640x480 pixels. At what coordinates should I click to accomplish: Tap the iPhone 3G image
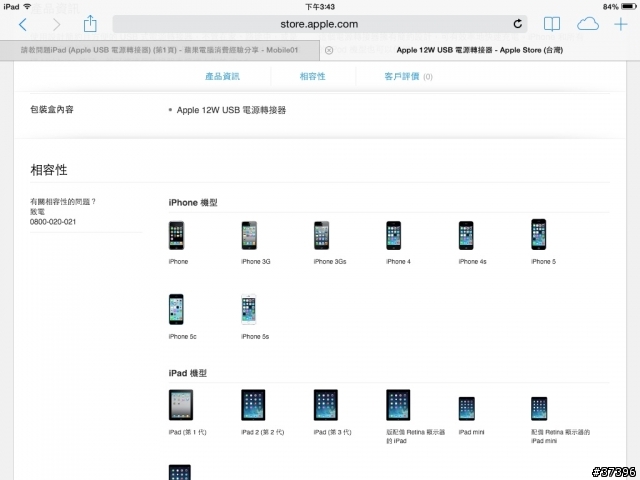pyautogui.click(x=249, y=236)
